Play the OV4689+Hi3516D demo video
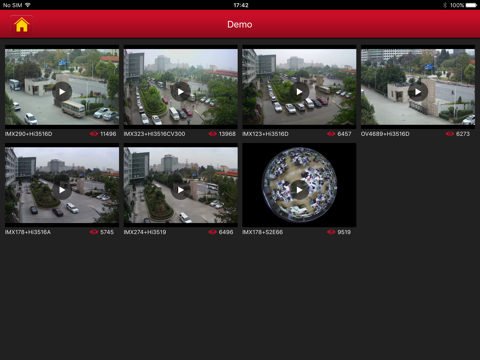 tap(418, 91)
